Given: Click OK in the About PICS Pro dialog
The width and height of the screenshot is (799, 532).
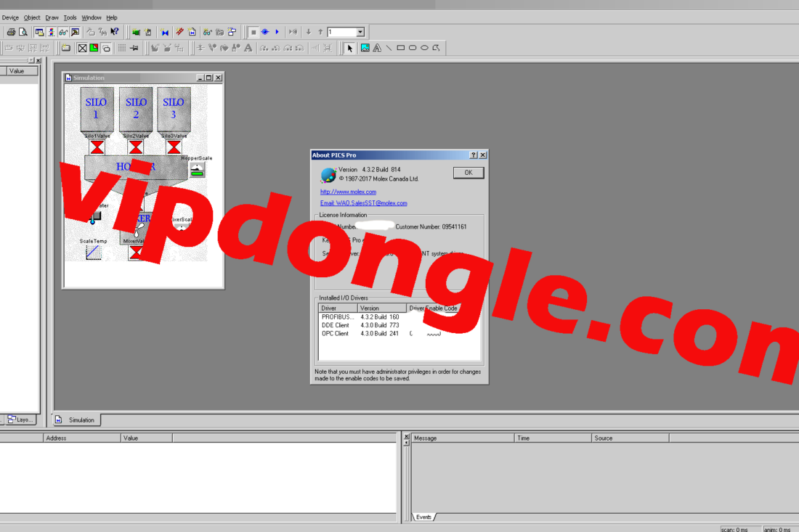Looking at the screenshot, I should pyautogui.click(x=468, y=173).
